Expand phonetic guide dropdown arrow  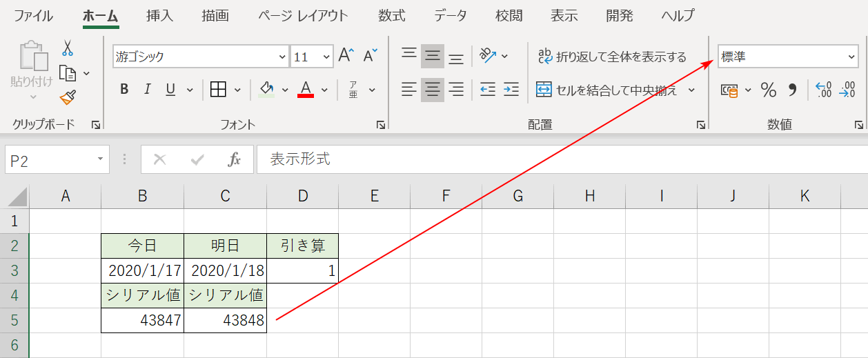pos(372,90)
